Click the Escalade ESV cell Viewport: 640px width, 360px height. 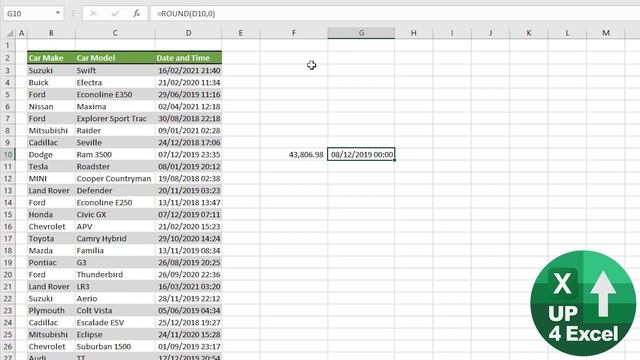(115, 322)
